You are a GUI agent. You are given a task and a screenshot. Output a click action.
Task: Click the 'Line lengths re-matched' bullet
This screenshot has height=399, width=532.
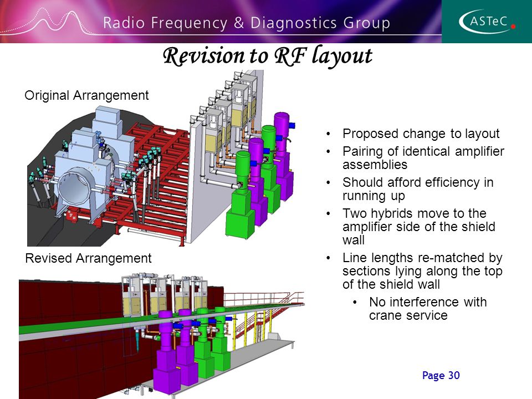coord(422,271)
